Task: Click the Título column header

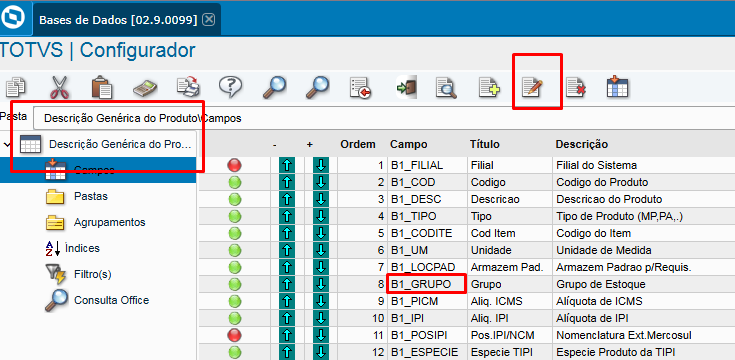Action: point(485,144)
